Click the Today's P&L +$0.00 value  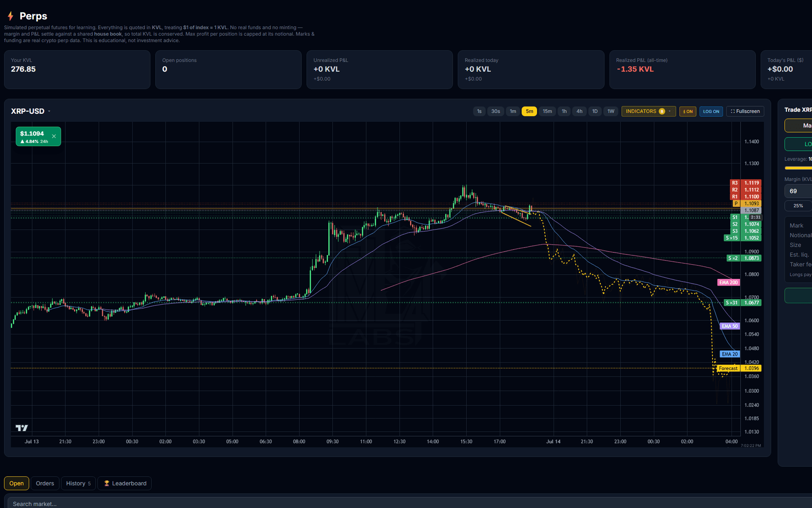click(x=780, y=69)
